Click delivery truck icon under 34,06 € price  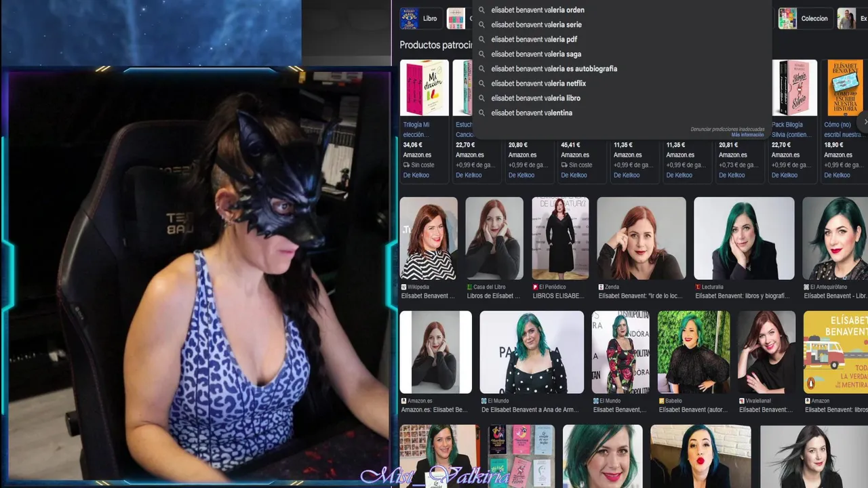[x=406, y=165]
